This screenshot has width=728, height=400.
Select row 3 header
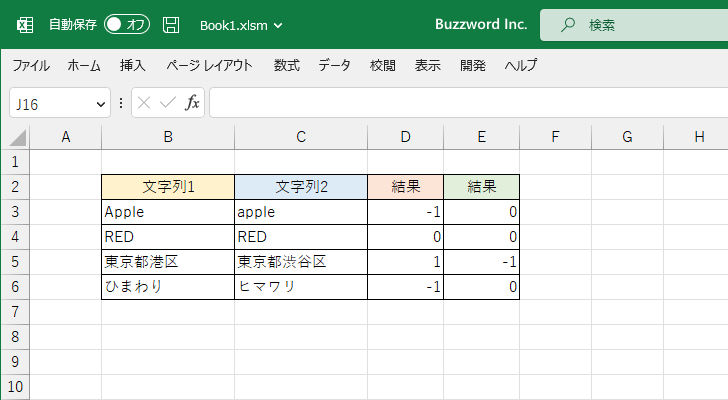tap(15, 212)
